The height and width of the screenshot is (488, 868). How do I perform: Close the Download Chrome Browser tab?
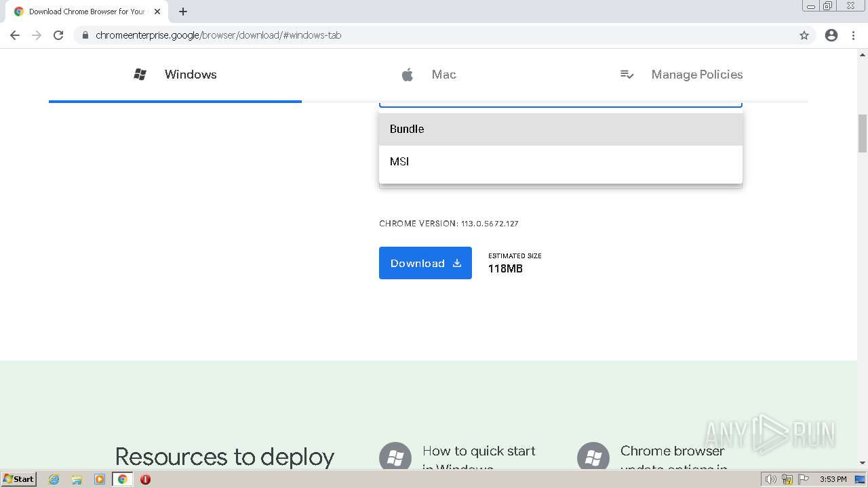click(x=157, y=12)
